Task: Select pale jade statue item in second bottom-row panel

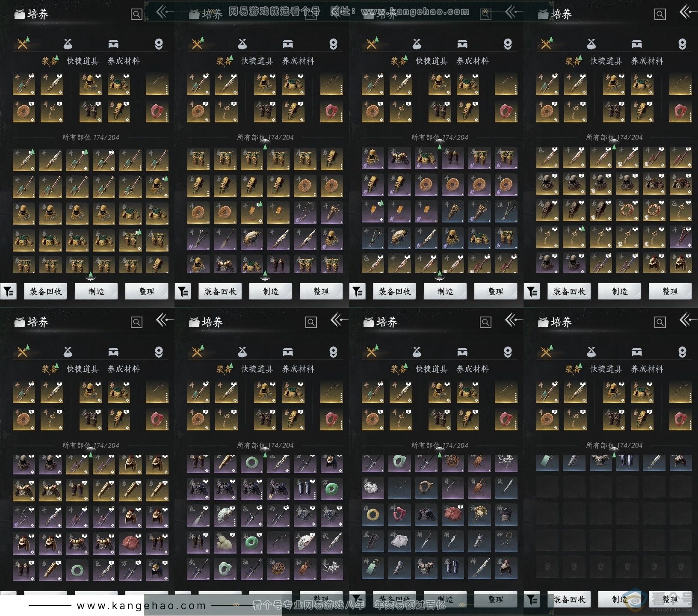Action: coord(225,543)
